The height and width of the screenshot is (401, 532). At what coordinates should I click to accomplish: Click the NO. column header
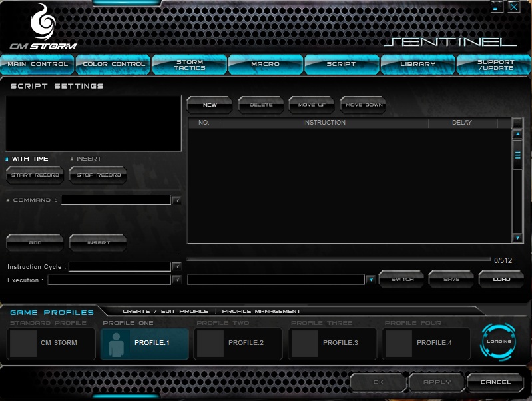[x=204, y=123]
